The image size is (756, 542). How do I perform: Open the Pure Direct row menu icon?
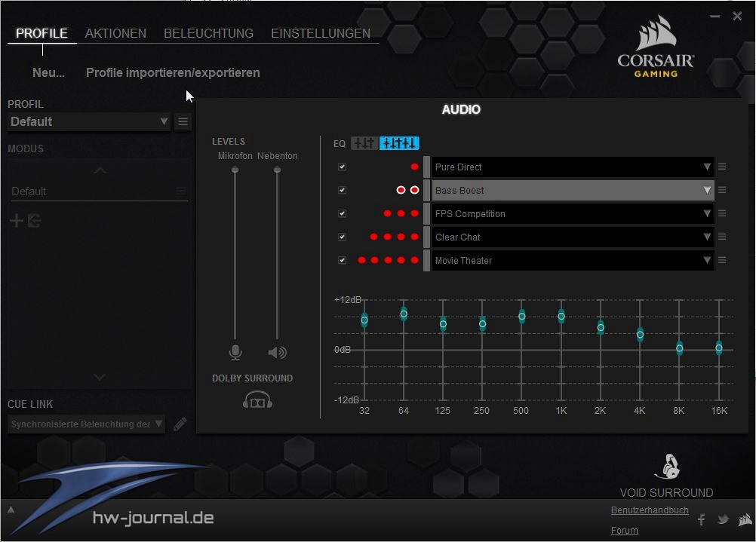[x=722, y=166]
